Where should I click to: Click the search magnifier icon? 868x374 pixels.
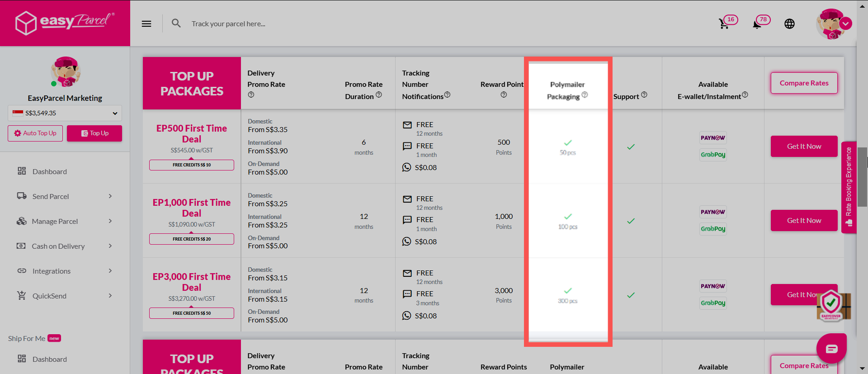[176, 23]
